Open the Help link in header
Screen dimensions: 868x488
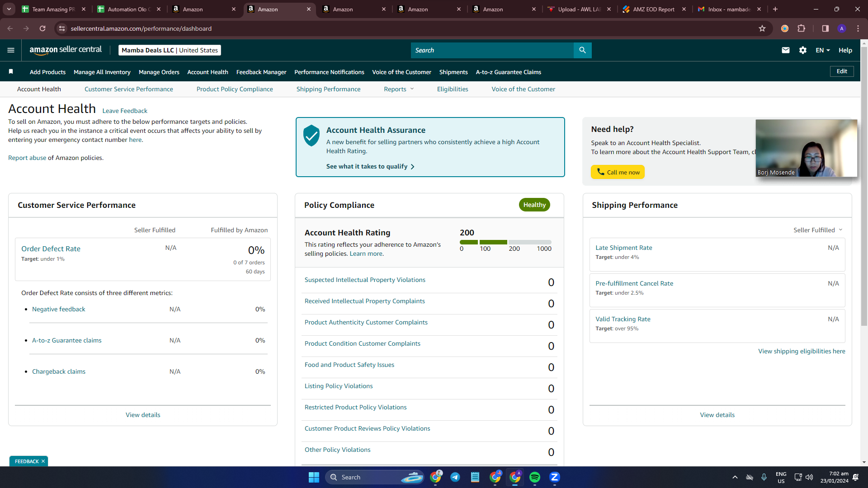pyautogui.click(x=845, y=50)
